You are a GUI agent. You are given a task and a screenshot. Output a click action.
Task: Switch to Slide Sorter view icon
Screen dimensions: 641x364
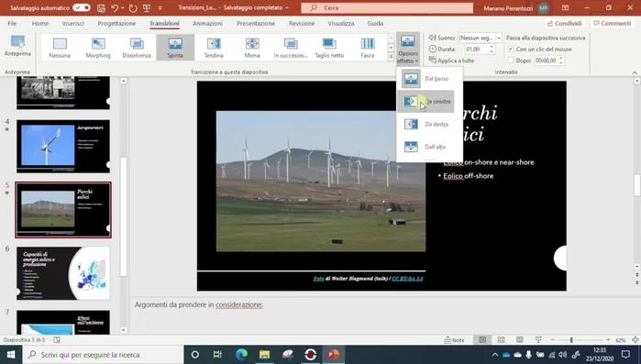[x=502, y=340]
